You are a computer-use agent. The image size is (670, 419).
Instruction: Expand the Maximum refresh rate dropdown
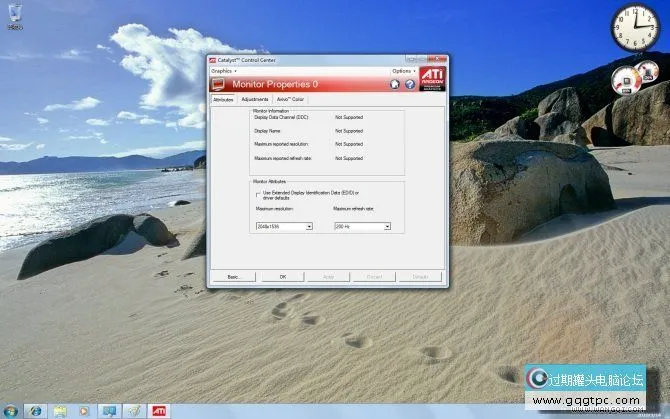tap(387, 227)
